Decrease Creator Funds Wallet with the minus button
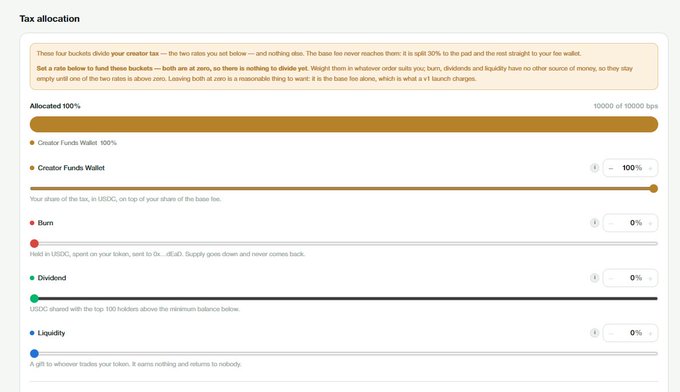This screenshot has height=392, width=680. 611,168
